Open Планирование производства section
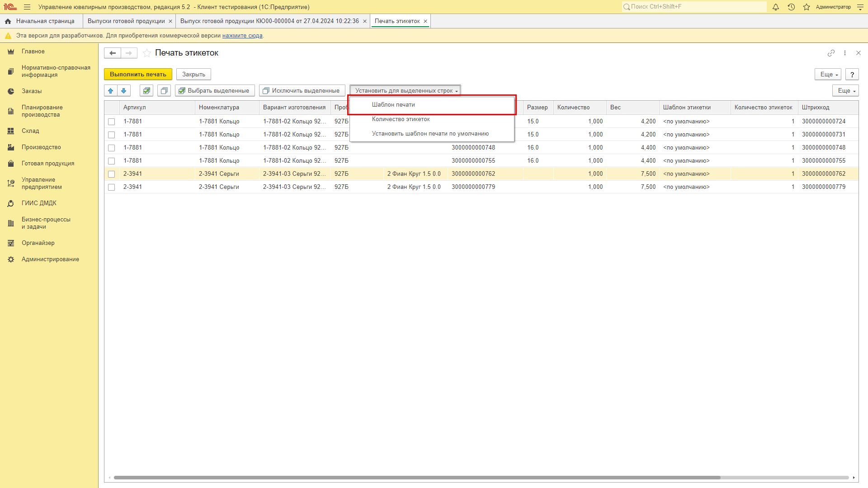 [49, 111]
